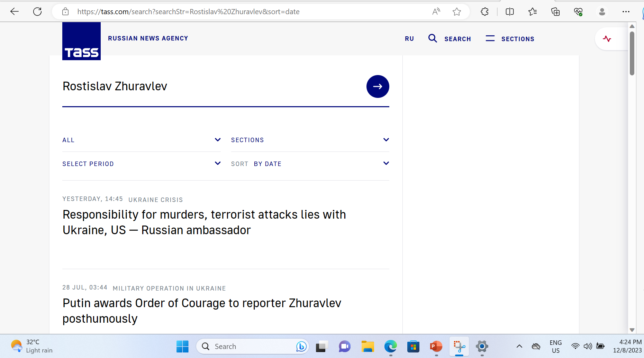Viewport: 644px width, 358px height.
Task: Expand the SECTIONS filter dropdown
Action: [310, 140]
